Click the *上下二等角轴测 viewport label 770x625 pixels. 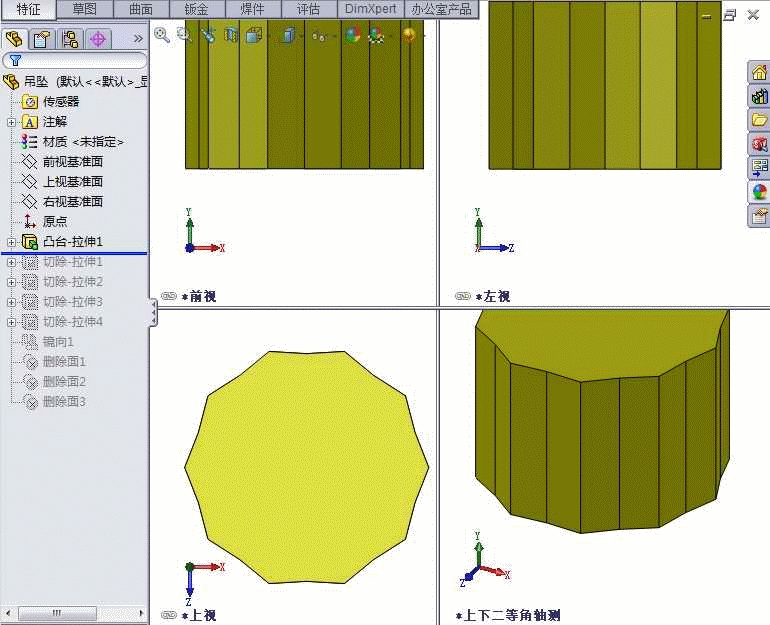tap(508, 615)
